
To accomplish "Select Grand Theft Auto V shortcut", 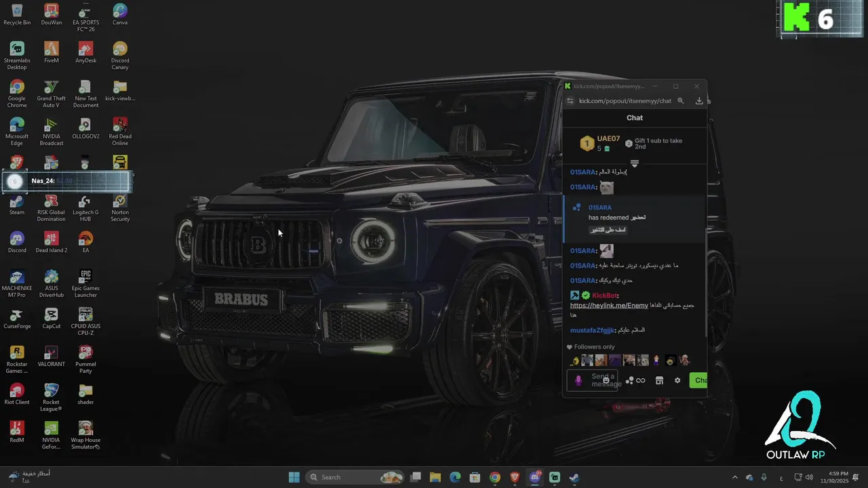I will pos(51,94).
